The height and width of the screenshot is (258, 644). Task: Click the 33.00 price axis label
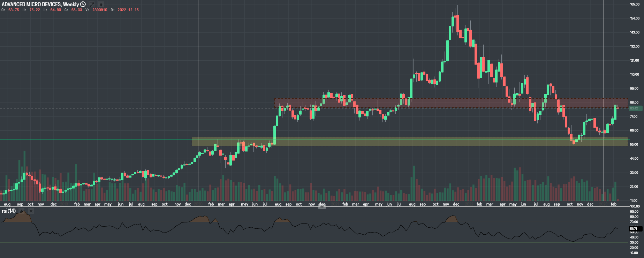[x=635, y=173]
